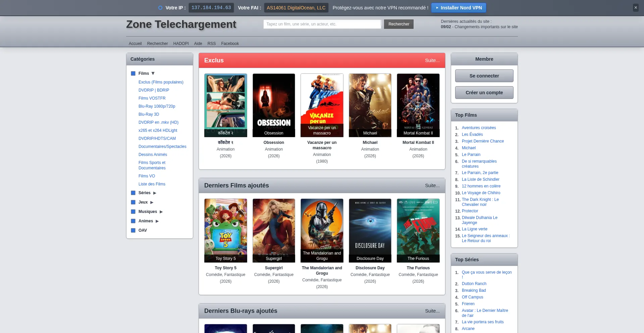644x333 pixels.
Task: Click the blue square icon beside Films
Action: (x=133, y=73)
